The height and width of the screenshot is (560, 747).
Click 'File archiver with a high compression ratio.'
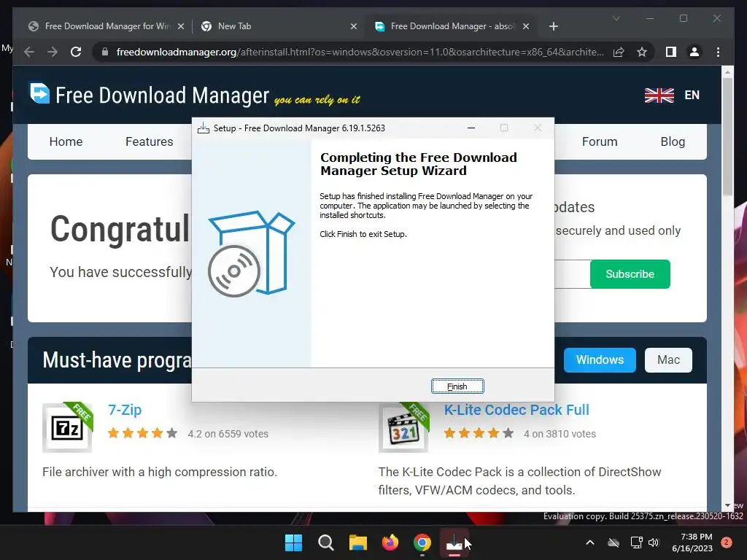160,472
